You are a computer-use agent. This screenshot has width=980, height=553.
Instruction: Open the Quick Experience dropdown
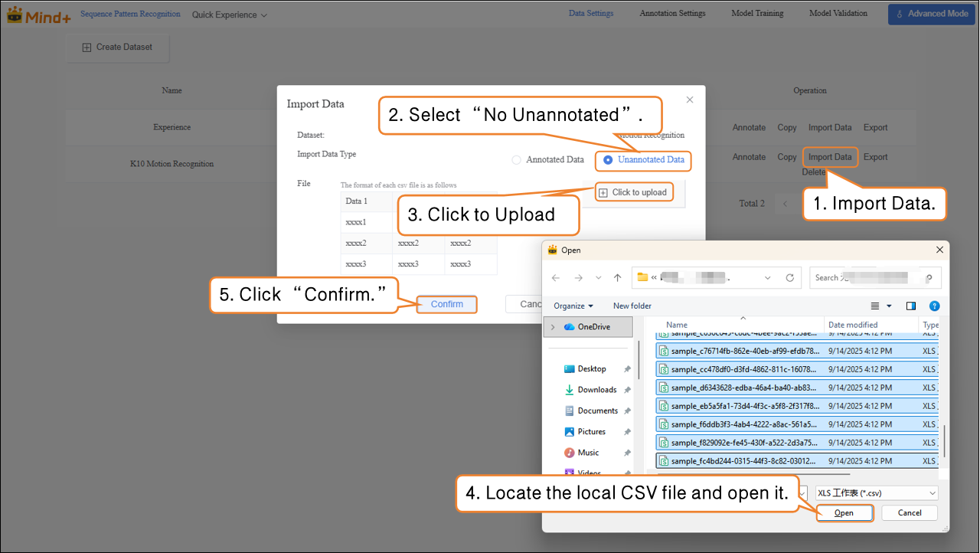[x=229, y=15]
